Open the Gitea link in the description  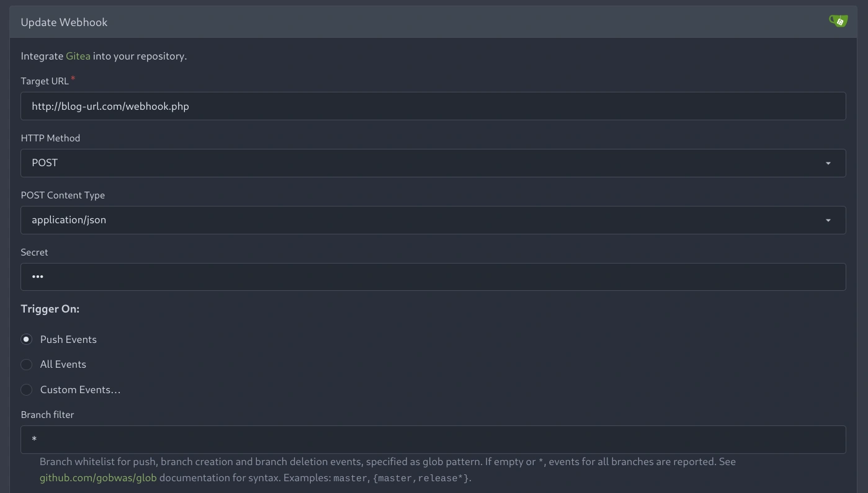(x=78, y=56)
